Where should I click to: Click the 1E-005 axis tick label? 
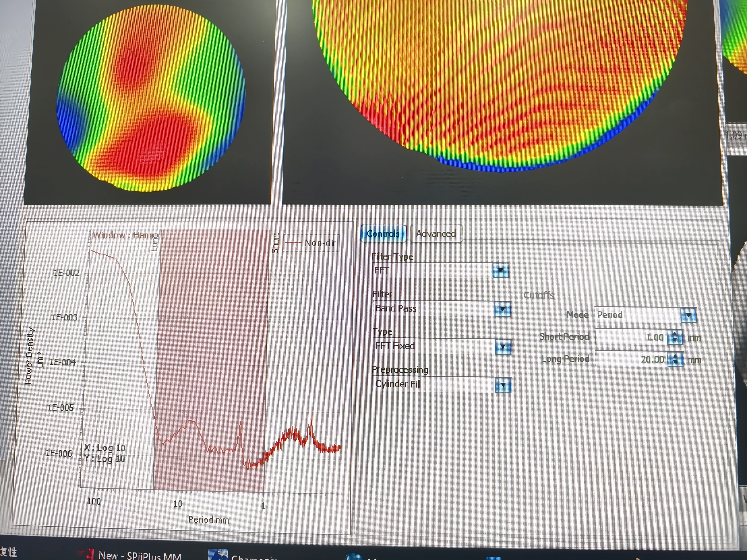coord(61,408)
